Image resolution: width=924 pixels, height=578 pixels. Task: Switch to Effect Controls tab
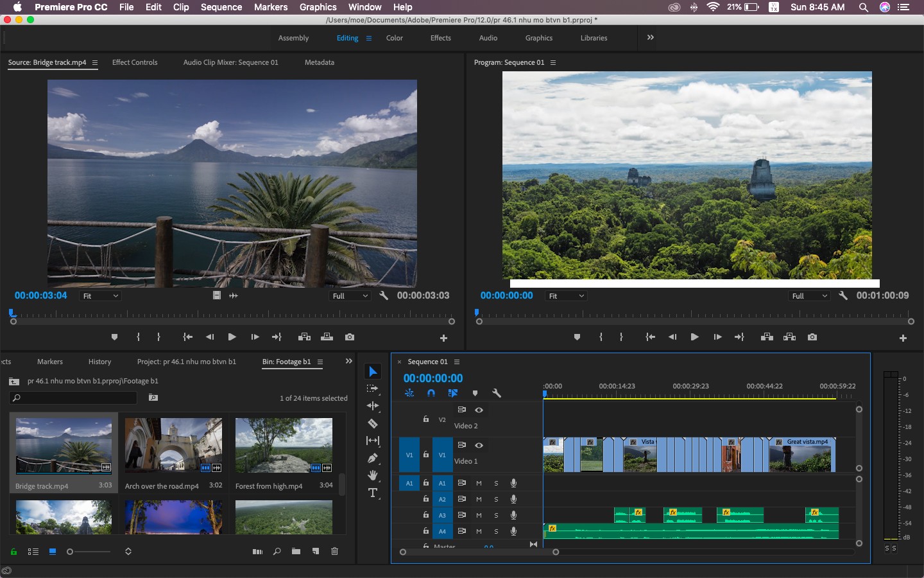click(x=135, y=62)
